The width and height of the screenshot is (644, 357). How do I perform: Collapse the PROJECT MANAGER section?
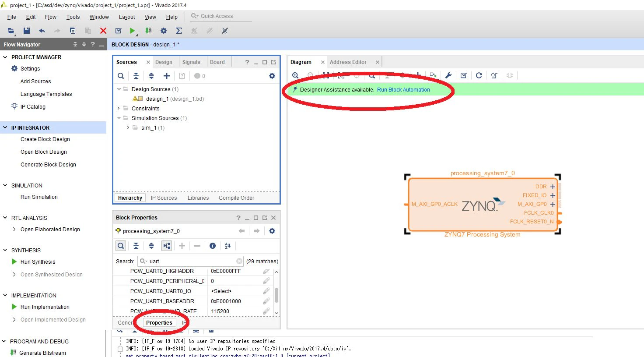pyautogui.click(x=5, y=57)
